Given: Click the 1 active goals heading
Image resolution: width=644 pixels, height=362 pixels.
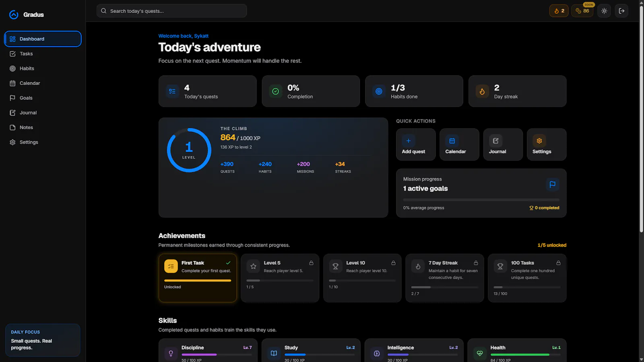Looking at the screenshot, I should click(425, 189).
